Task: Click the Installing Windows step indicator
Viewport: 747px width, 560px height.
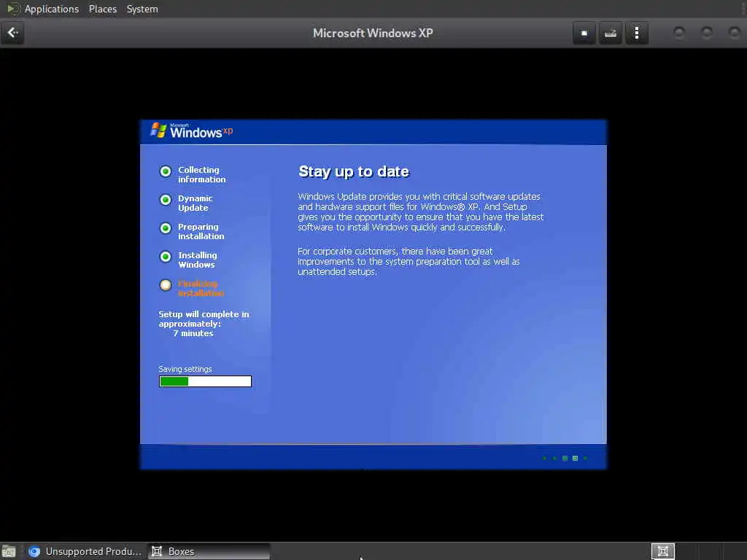Action: [x=166, y=257]
